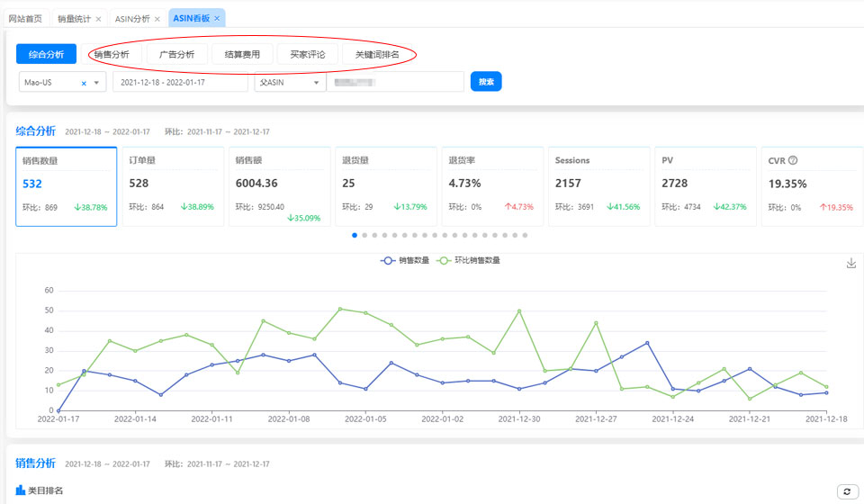Image resolution: width=864 pixels, height=504 pixels.
Task: Click the blue 搜索 button
Action: [x=486, y=82]
